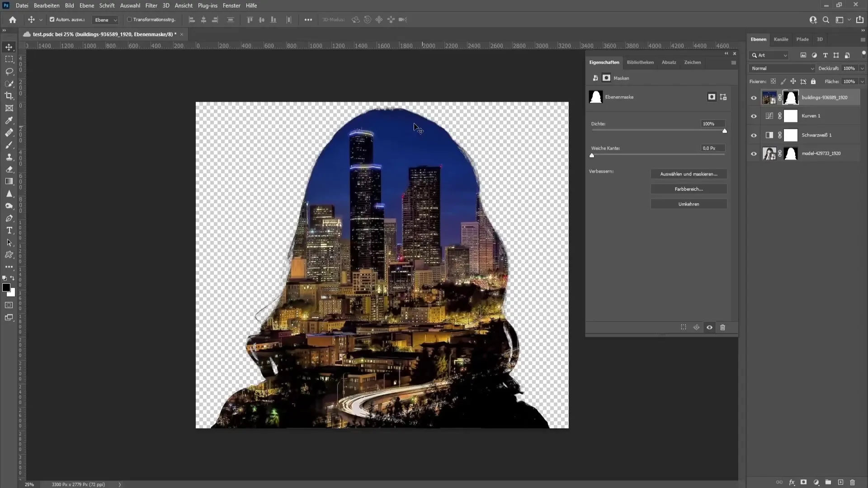Click the Eyedropper tool
This screenshot has width=868, height=488.
point(9,120)
